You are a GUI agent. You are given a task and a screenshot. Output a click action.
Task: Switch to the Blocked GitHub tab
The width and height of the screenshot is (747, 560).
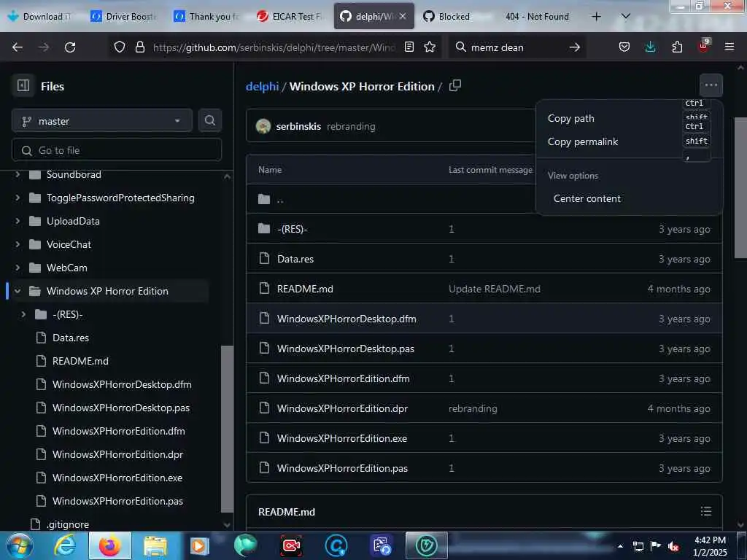[x=454, y=17]
